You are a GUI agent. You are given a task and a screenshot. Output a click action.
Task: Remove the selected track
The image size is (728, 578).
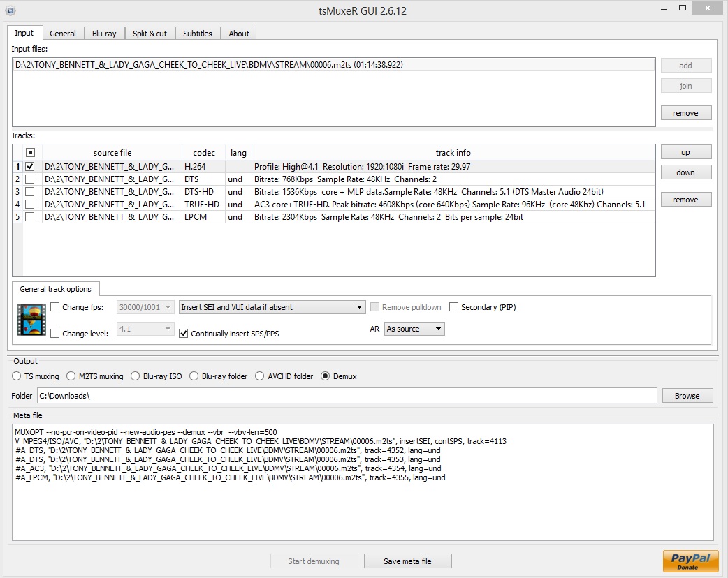(686, 200)
